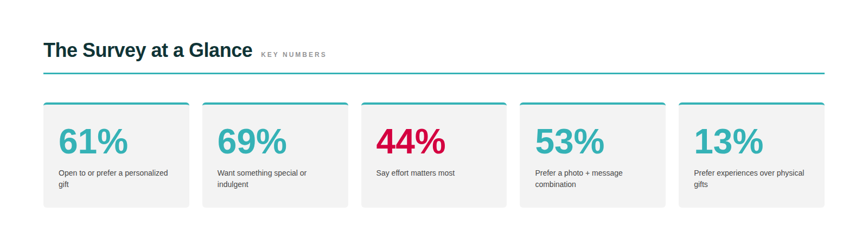Click "Want something special or indulgent" description
The width and height of the screenshot is (868, 251).
(261, 178)
